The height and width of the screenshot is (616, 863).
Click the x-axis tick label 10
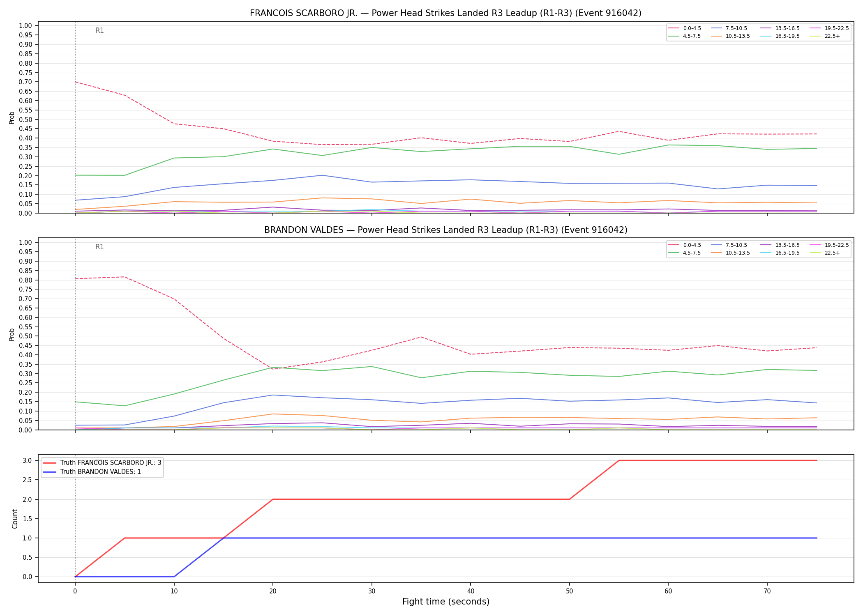pyautogui.click(x=174, y=591)
